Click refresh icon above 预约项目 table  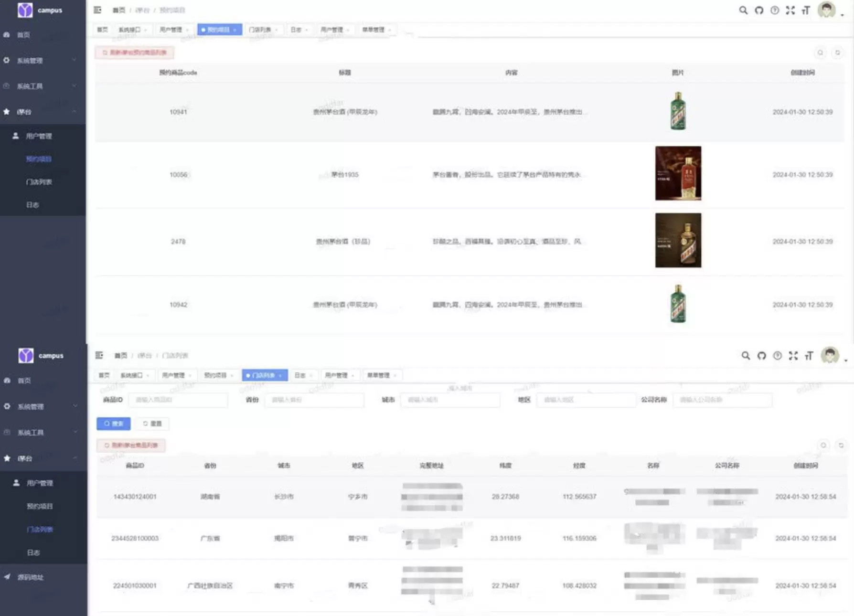837,53
